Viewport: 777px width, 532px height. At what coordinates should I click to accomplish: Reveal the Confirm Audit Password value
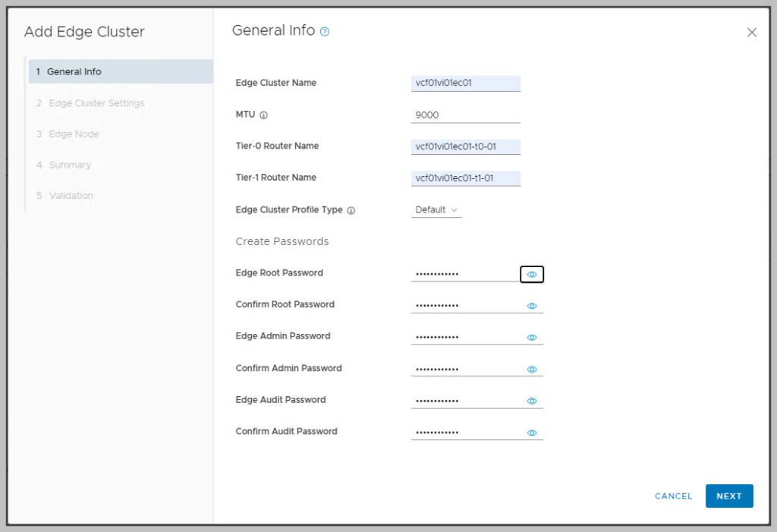(532, 433)
